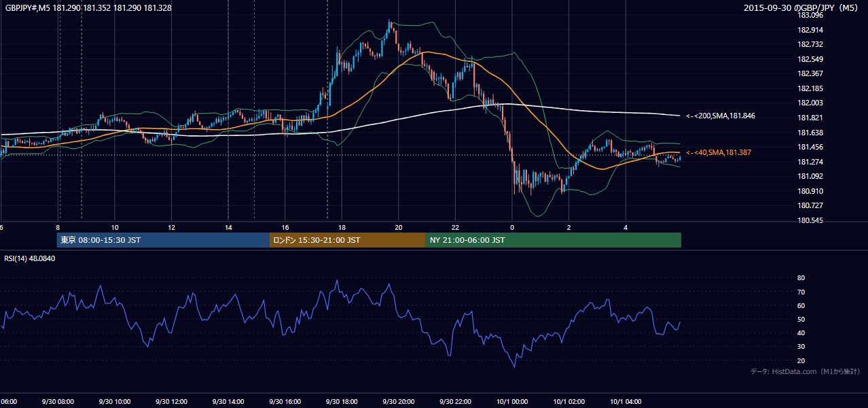Click the 9/30 10:00 time axis label
This screenshot has height=408, width=868.
click(115, 401)
